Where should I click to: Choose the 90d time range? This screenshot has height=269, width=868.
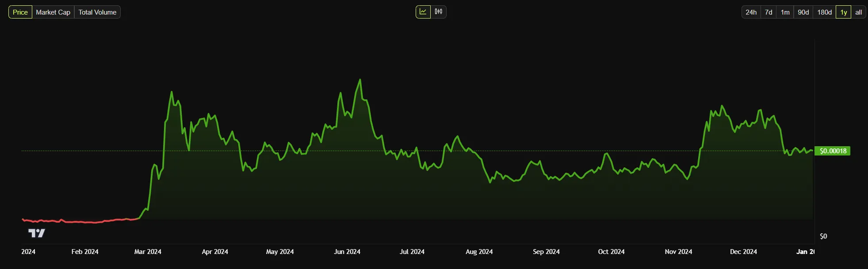pyautogui.click(x=803, y=12)
